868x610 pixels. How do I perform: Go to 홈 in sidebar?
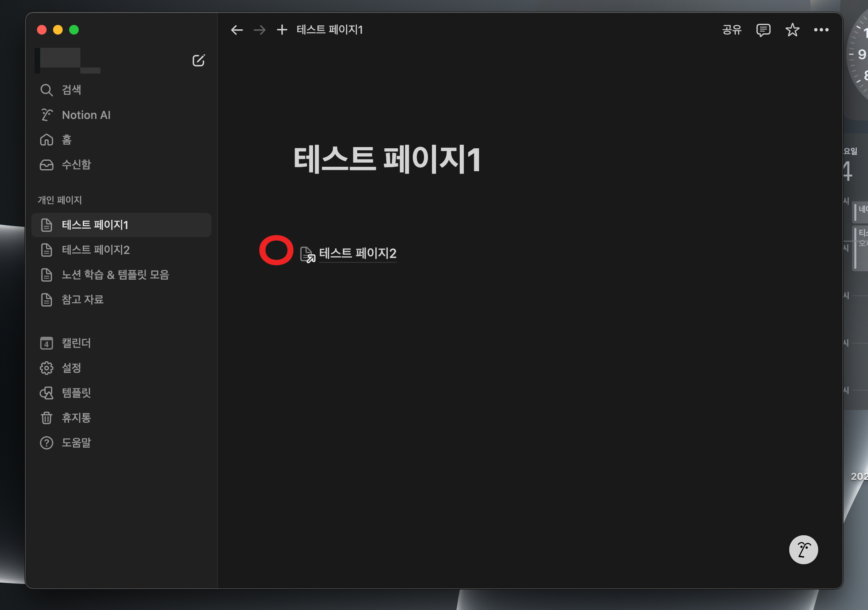point(66,140)
